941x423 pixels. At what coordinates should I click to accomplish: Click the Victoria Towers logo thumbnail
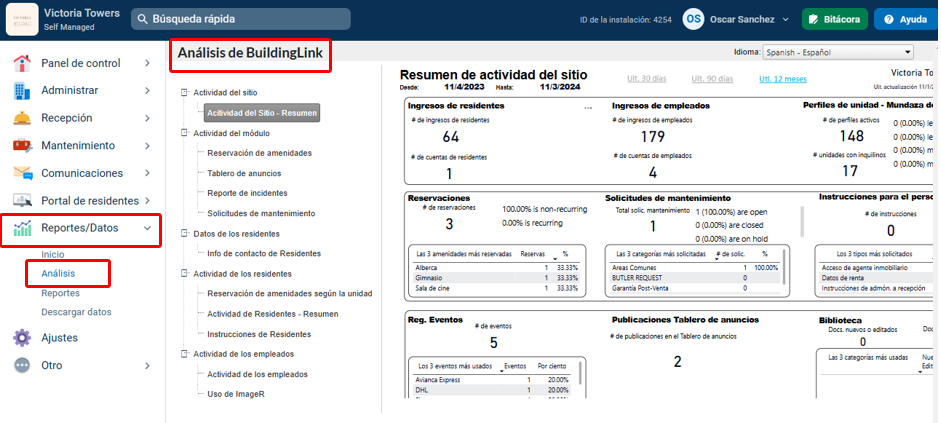(x=22, y=19)
